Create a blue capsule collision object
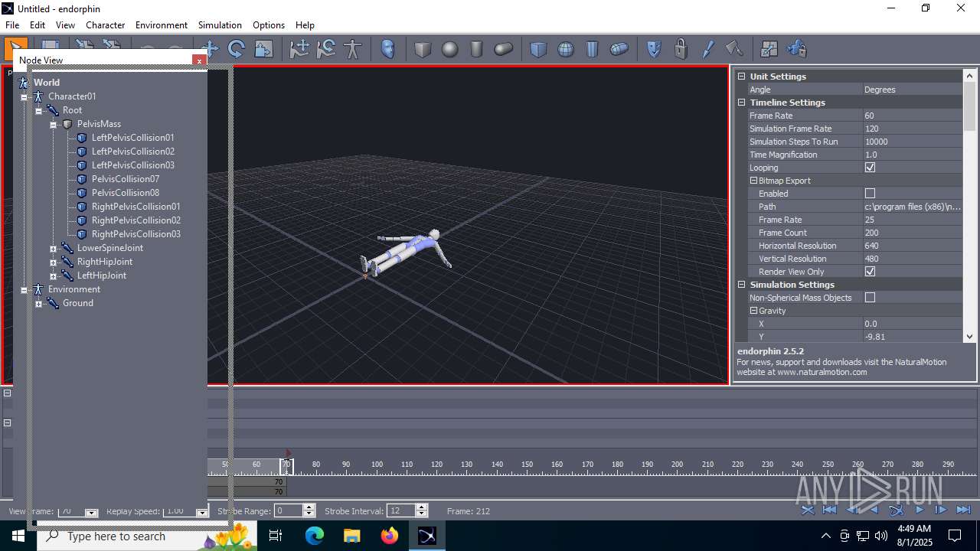The height and width of the screenshot is (551, 980). point(619,49)
